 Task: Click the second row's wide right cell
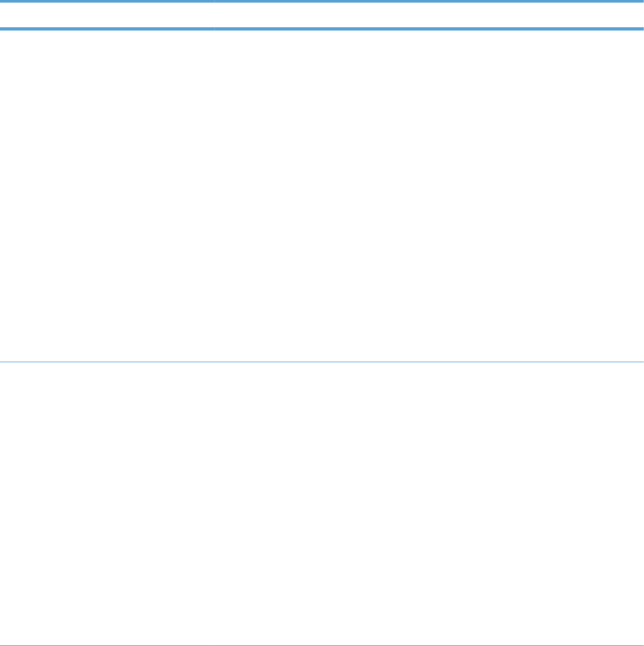pos(428,503)
